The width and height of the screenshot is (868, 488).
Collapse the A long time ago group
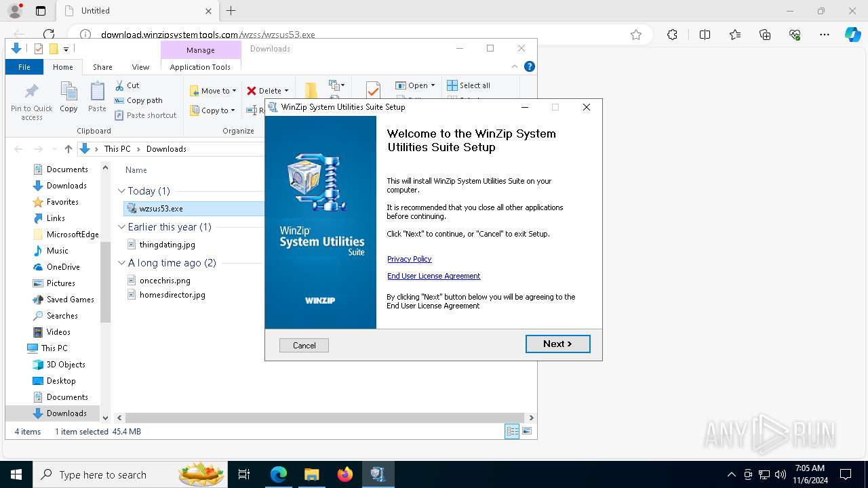(121, 263)
